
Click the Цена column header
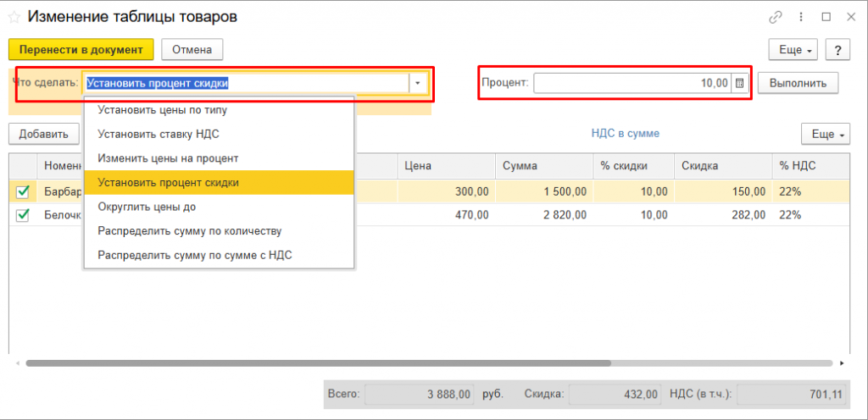pyautogui.click(x=446, y=166)
